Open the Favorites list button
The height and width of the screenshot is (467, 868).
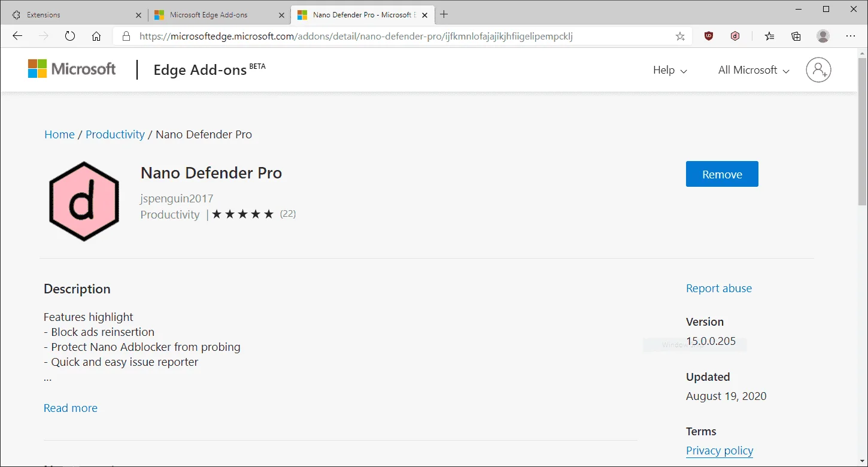(769, 36)
